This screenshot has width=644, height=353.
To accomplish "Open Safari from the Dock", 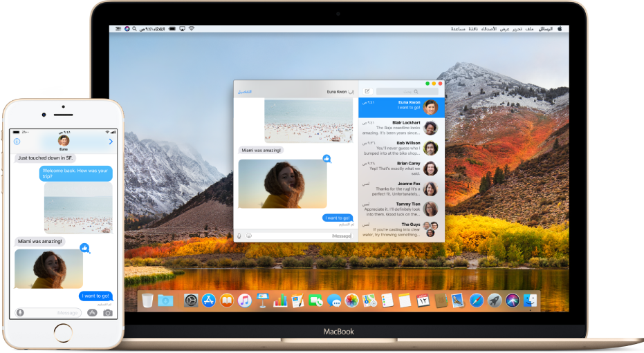I will [x=477, y=301].
